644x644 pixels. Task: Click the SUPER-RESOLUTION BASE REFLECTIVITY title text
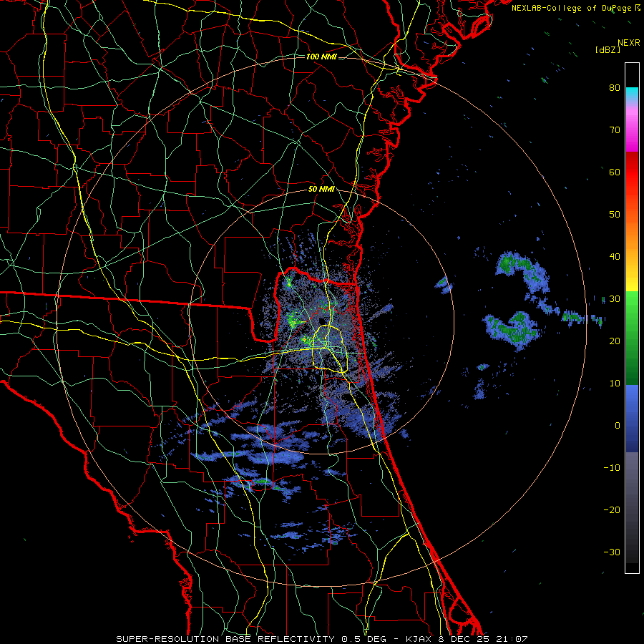pyautogui.click(x=225, y=639)
